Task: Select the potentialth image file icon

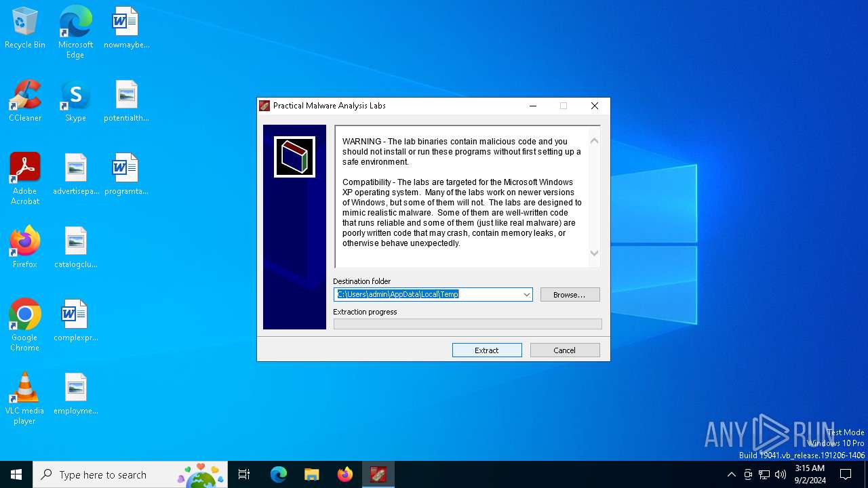Action: click(126, 101)
